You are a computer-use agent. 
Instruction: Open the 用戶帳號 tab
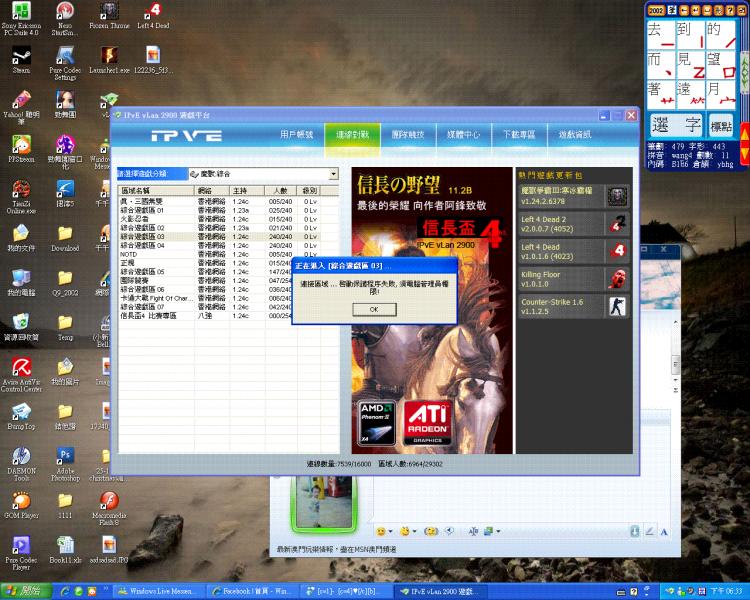point(296,134)
